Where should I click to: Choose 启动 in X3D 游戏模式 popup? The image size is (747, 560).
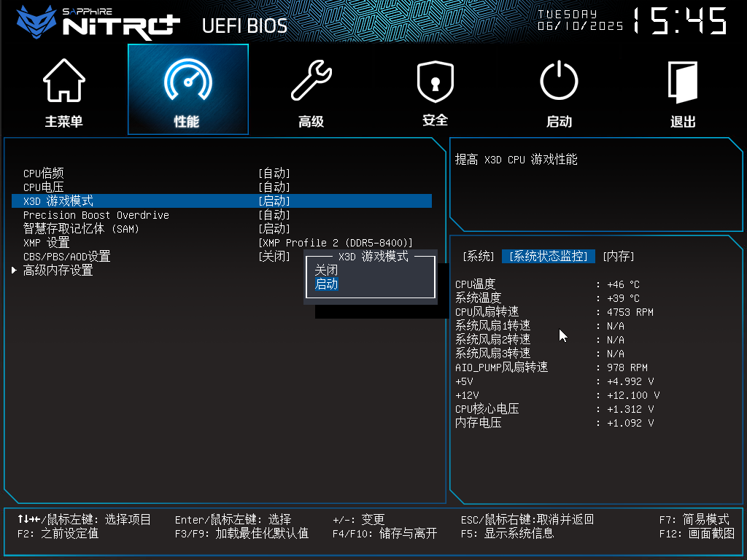point(326,284)
